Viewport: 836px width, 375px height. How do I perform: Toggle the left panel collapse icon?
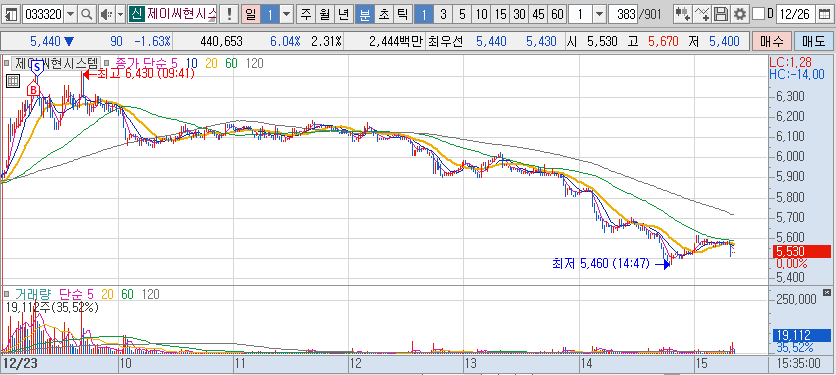[11, 14]
